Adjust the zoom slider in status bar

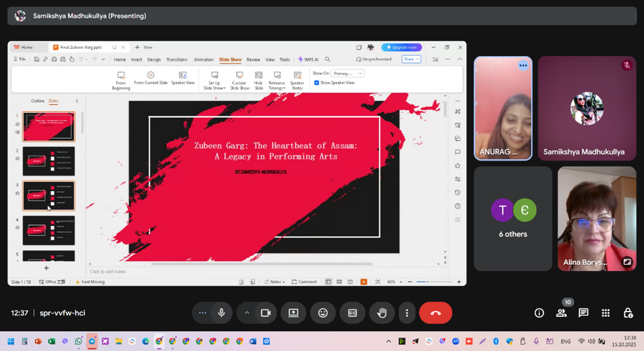pos(428,282)
